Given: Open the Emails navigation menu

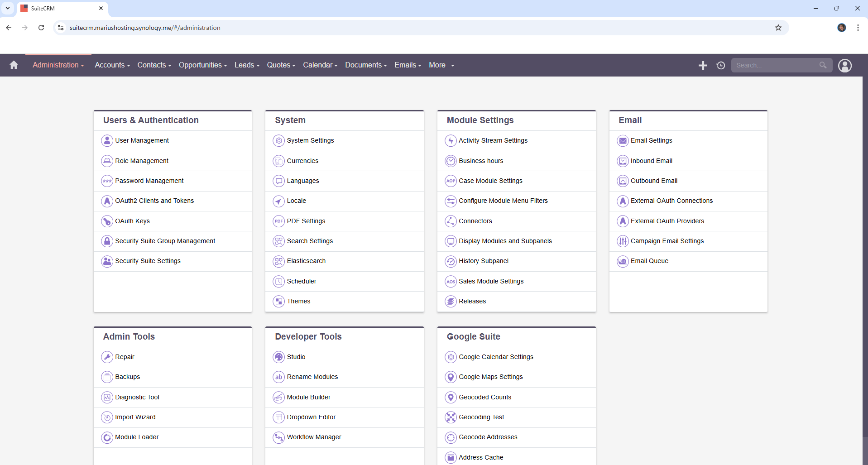Looking at the screenshot, I should (408, 65).
